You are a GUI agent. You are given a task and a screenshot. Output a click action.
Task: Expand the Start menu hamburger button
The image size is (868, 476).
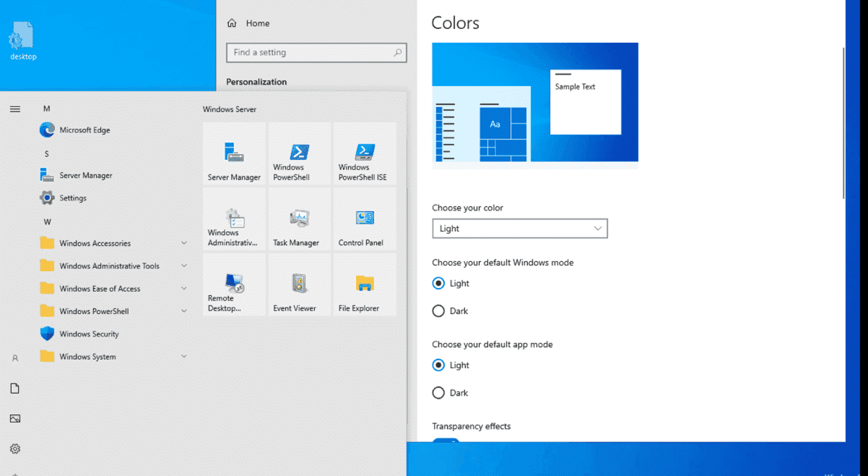coord(15,109)
